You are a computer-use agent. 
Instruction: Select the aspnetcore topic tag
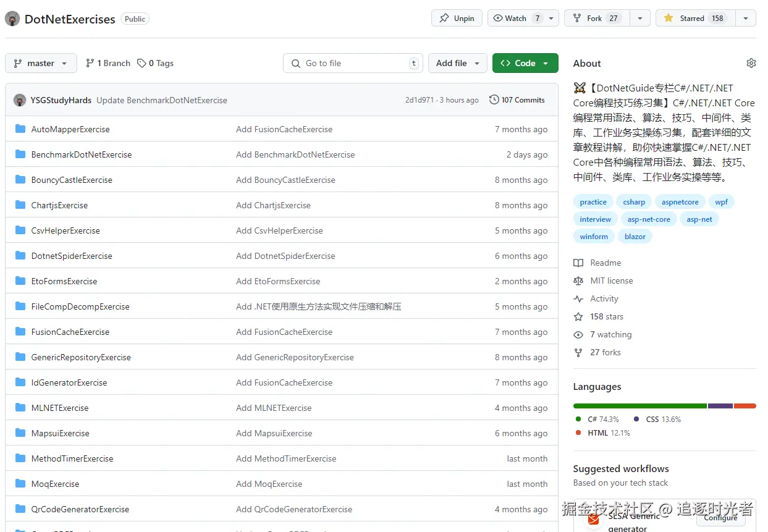[x=680, y=202]
